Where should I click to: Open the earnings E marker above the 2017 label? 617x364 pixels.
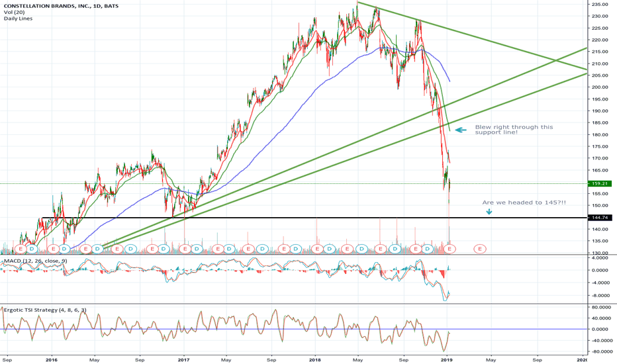click(x=185, y=249)
